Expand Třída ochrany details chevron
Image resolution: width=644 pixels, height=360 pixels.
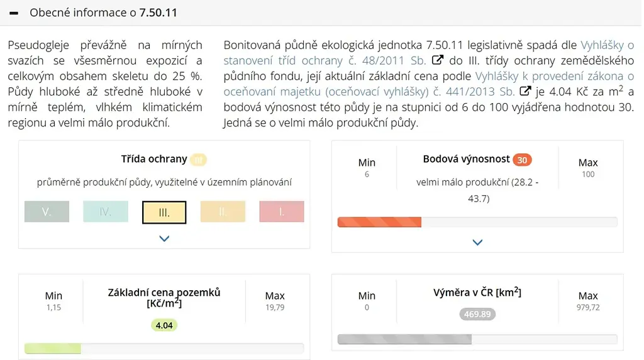pos(164,239)
